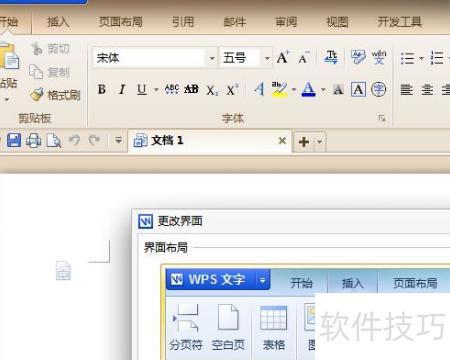Click the 剪切 (cut) button
The image size is (450, 360).
click(50, 49)
